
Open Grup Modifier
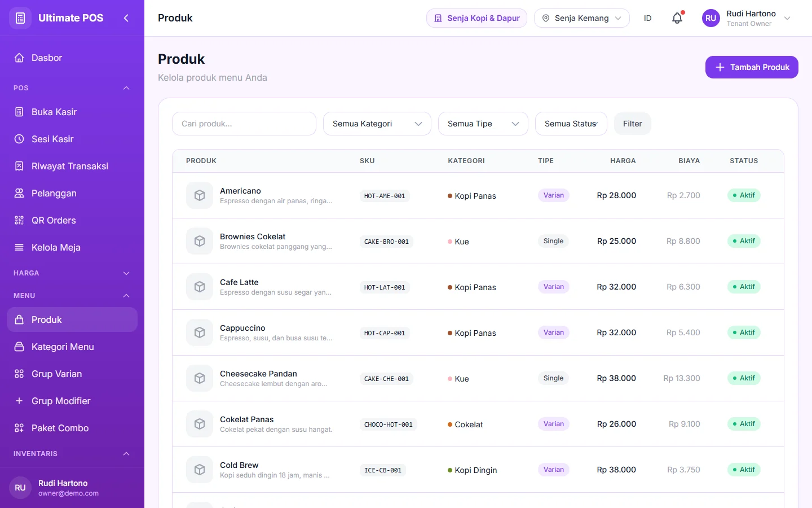tap(72, 401)
